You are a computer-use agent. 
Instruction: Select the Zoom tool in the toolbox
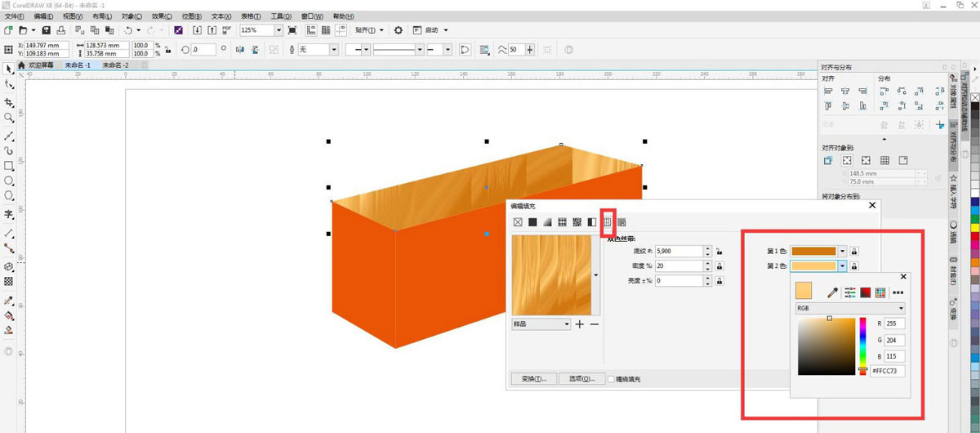point(9,118)
